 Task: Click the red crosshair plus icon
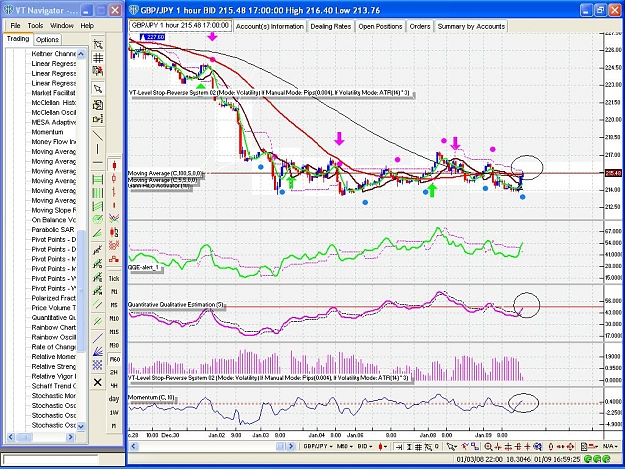[527, 447]
